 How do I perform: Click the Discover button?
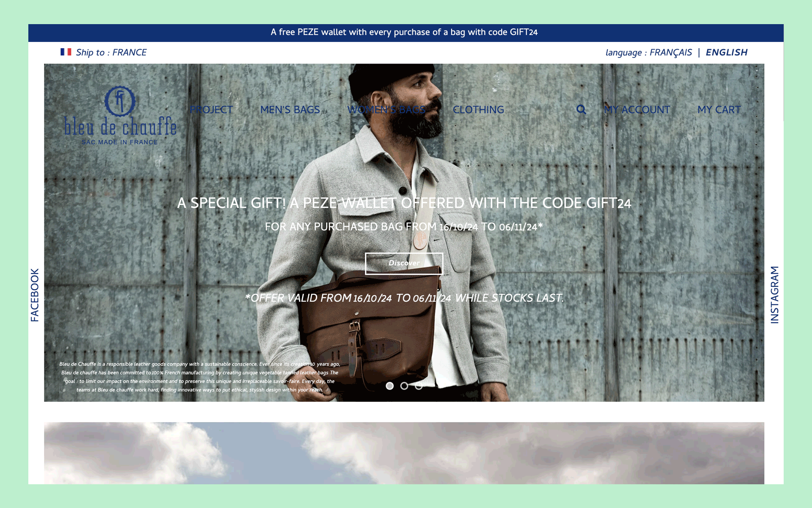point(404,263)
